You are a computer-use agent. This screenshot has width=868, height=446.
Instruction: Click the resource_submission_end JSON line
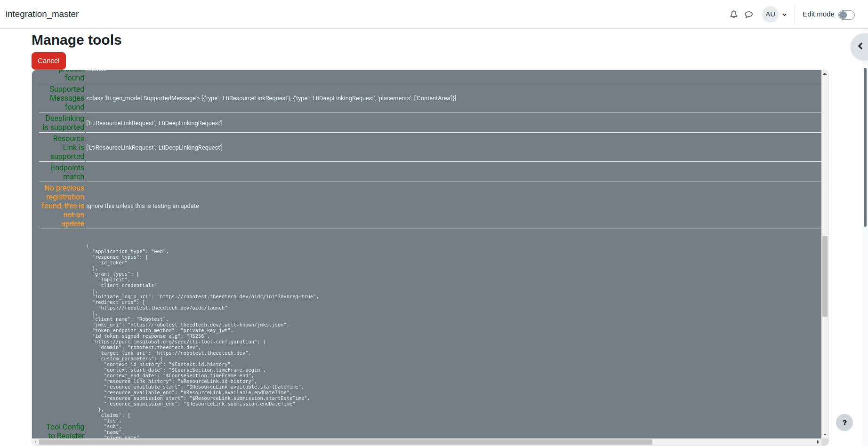(200, 404)
